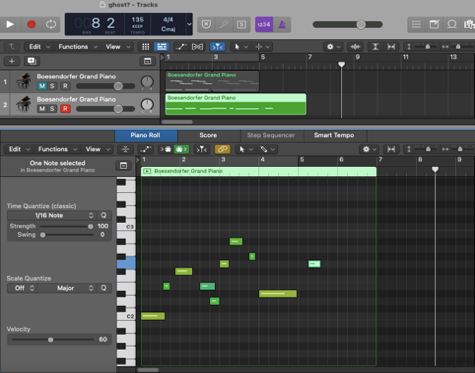Open Tracks area Functions menu
Image resolution: width=475 pixels, height=373 pixels.
[78, 47]
